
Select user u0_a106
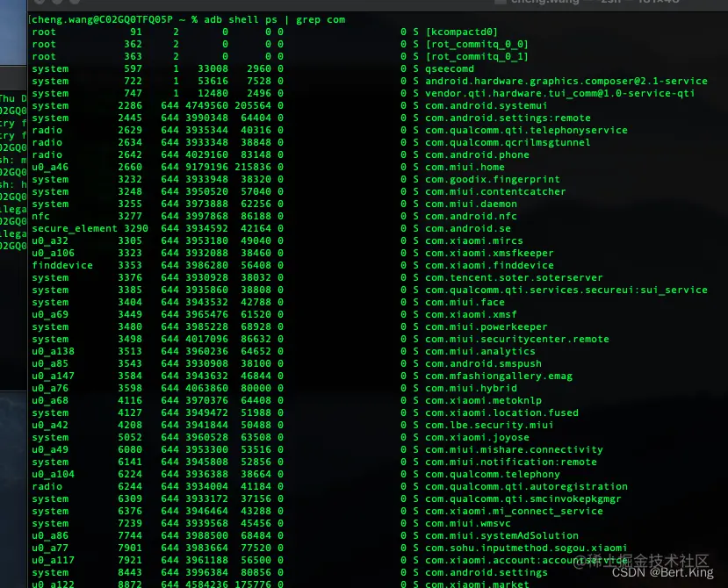click(53, 254)
